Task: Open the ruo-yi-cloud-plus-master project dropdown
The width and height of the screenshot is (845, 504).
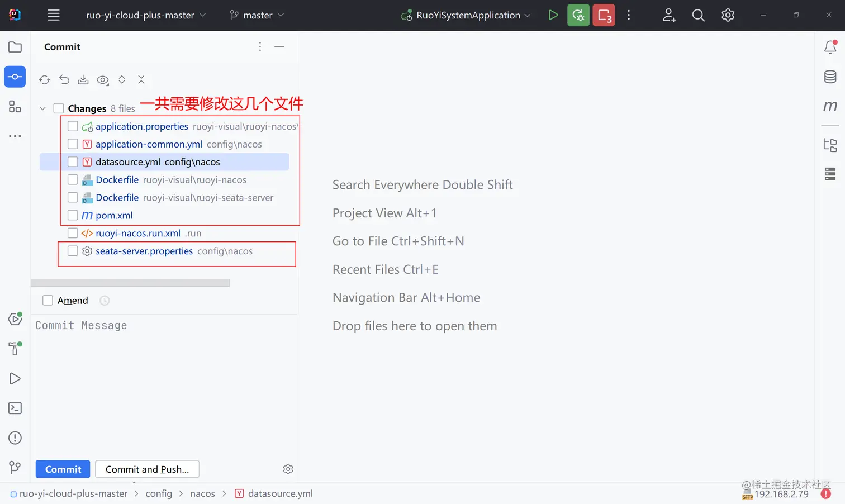Action: click(146, 15)
